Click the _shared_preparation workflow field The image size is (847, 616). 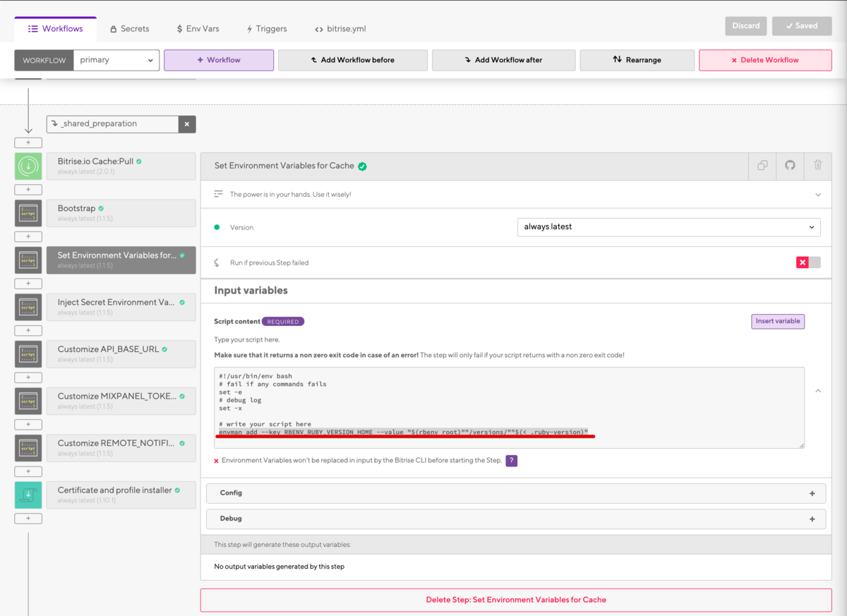click(113, 124)
